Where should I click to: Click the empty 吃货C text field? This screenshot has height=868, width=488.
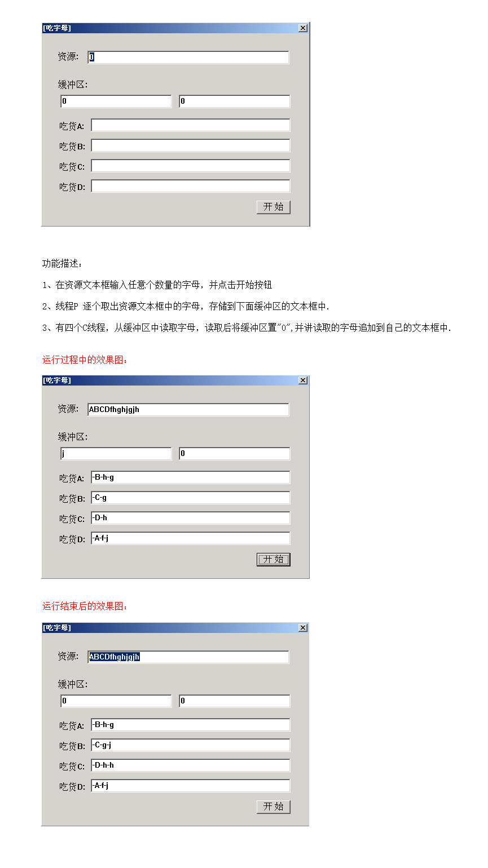(x=191, y=166)
